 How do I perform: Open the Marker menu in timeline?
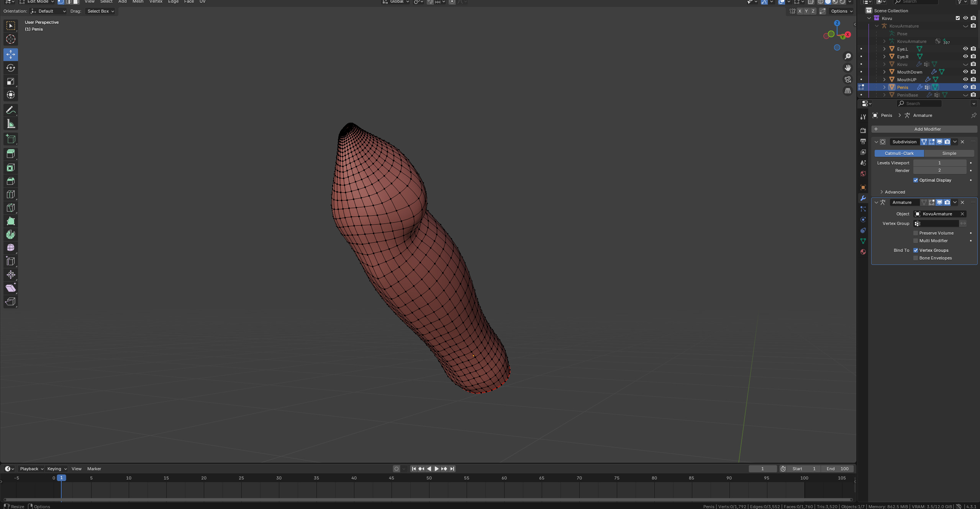[94, 469]
